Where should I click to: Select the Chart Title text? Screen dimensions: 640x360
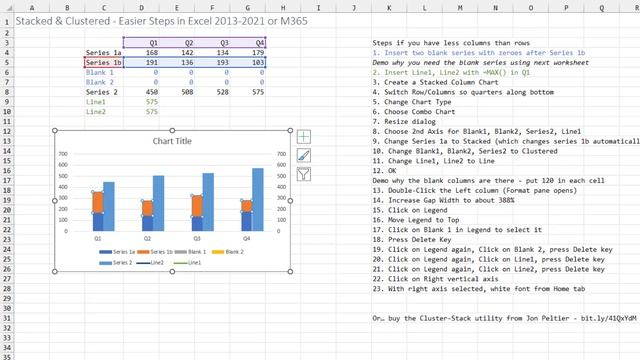[172, 141]
